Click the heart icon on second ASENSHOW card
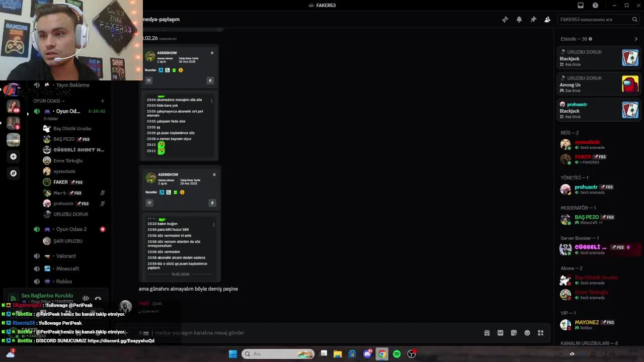 click(149, 203)
